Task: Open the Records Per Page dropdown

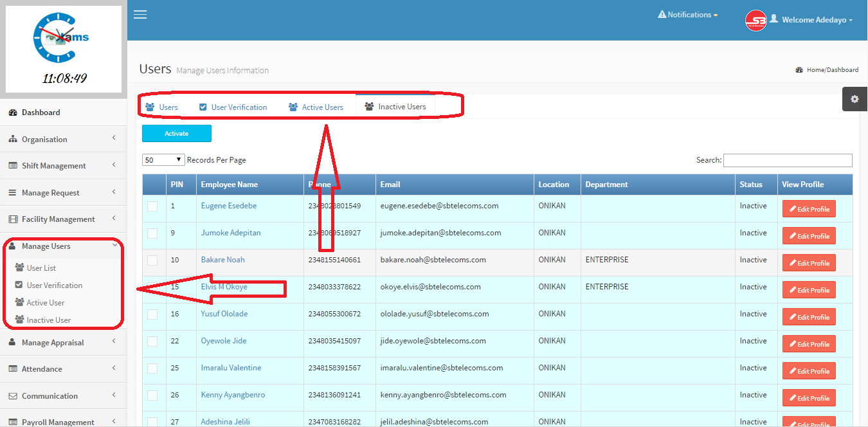Action: 163,160
